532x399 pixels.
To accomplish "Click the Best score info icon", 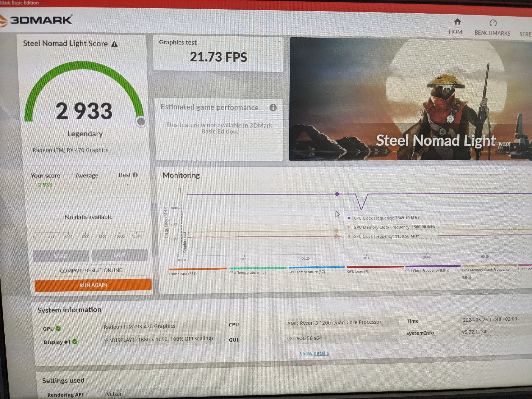I will [135, 175].
